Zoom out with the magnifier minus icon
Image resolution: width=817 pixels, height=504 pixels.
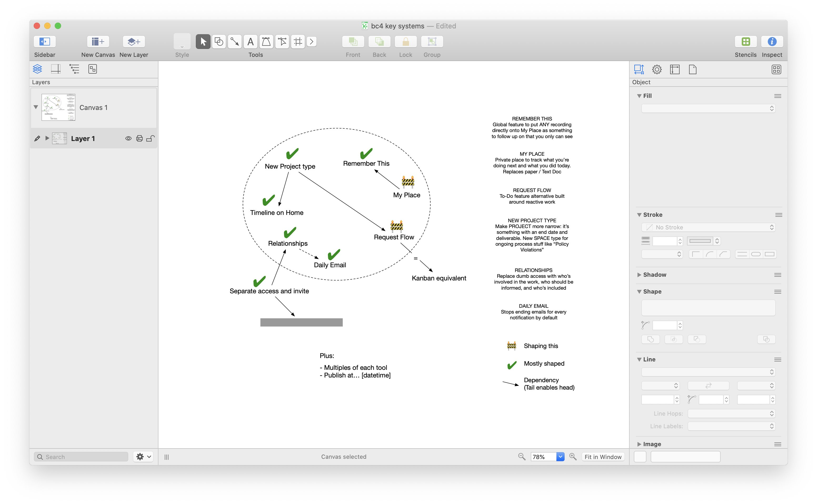point(521,457)
